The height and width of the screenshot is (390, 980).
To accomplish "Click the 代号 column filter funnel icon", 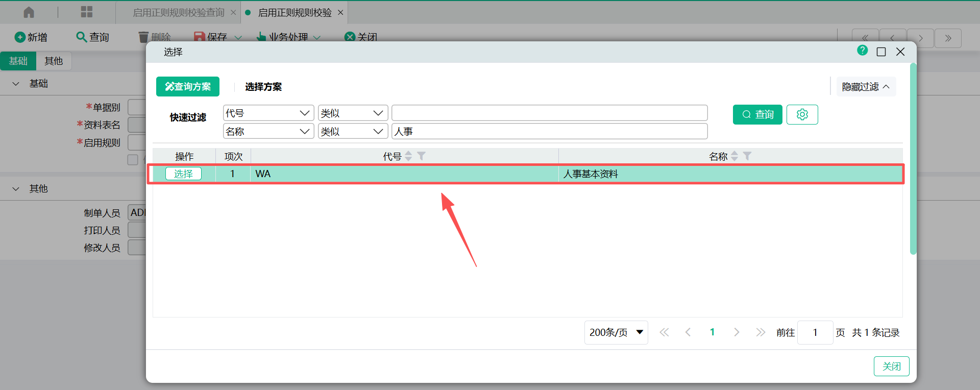I will click(x=422, y=156).
